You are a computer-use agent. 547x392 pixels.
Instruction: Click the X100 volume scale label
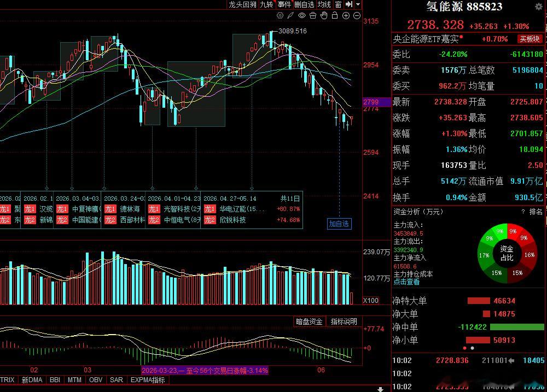pos(370,301)
